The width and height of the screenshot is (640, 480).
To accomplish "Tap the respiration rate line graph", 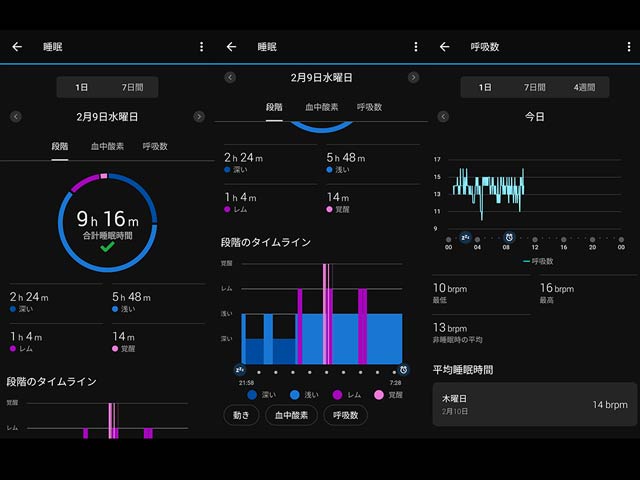I will click(x=488, y=193).
